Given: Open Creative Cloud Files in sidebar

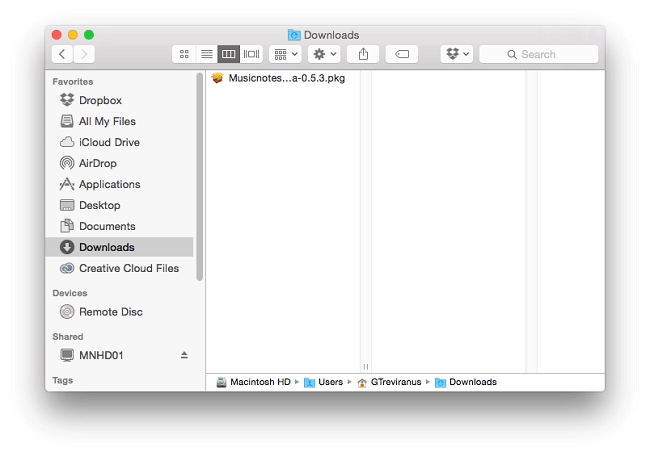Looking at the screenshot, I should pyautogui.click(x=119, y=268).
